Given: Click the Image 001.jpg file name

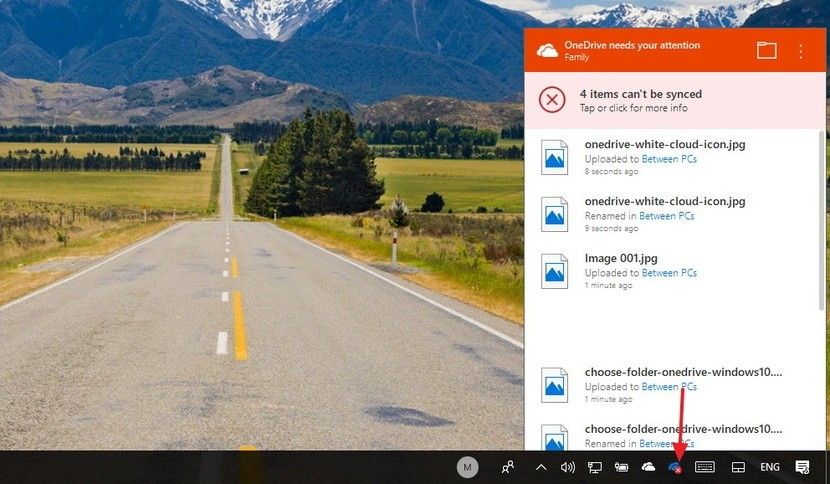Looking at the screenshot, I should pyautogui.click(x=622, y=258).
